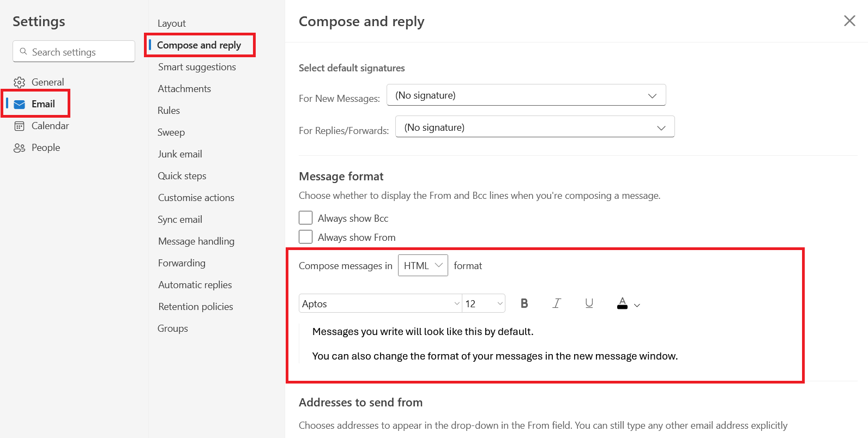This screenshot has width=868, height=438.
Task: Open Customise actions settings
Action: pos(196,198)
